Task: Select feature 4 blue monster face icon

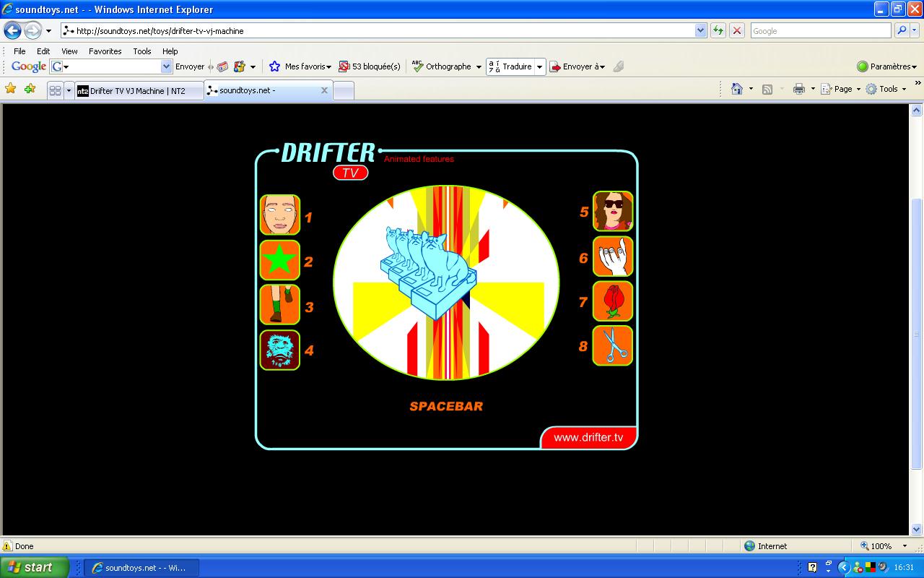Action: [280, 350]
